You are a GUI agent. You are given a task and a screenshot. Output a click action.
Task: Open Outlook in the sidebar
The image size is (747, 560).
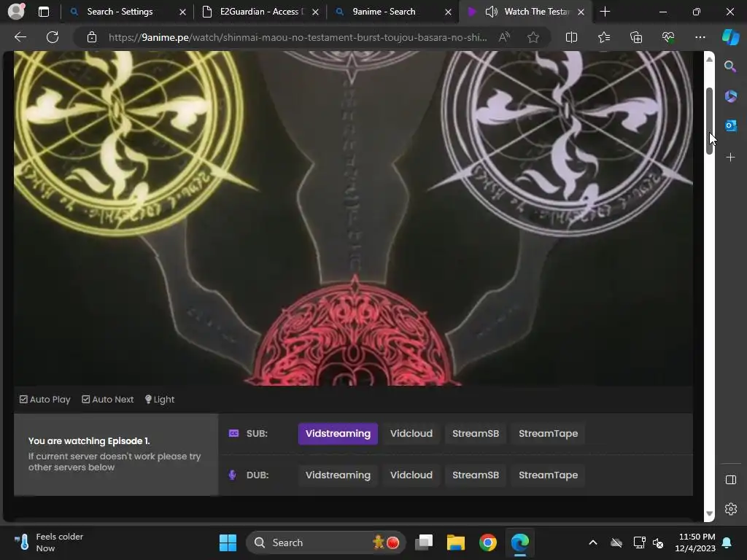pos(730,125)
